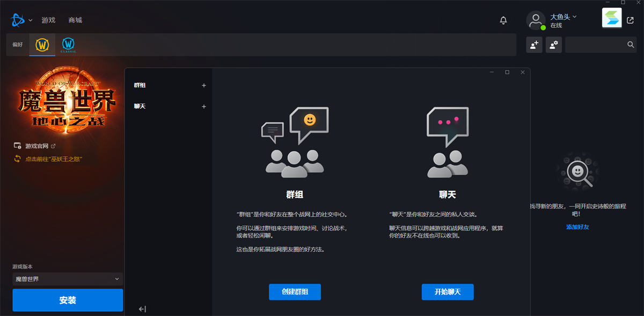Open the notifications bell
The height and width of the screenshot is (316, 644).
coord(503,20)
